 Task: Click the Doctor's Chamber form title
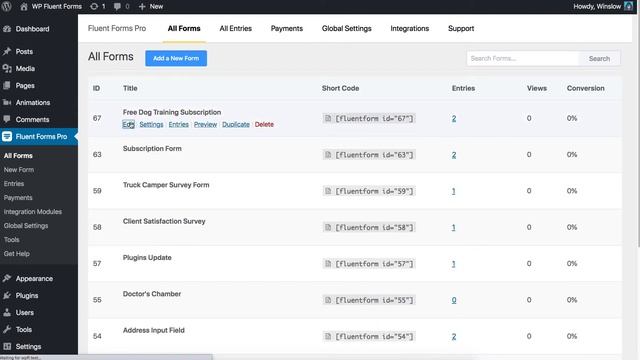coord(152,294)
